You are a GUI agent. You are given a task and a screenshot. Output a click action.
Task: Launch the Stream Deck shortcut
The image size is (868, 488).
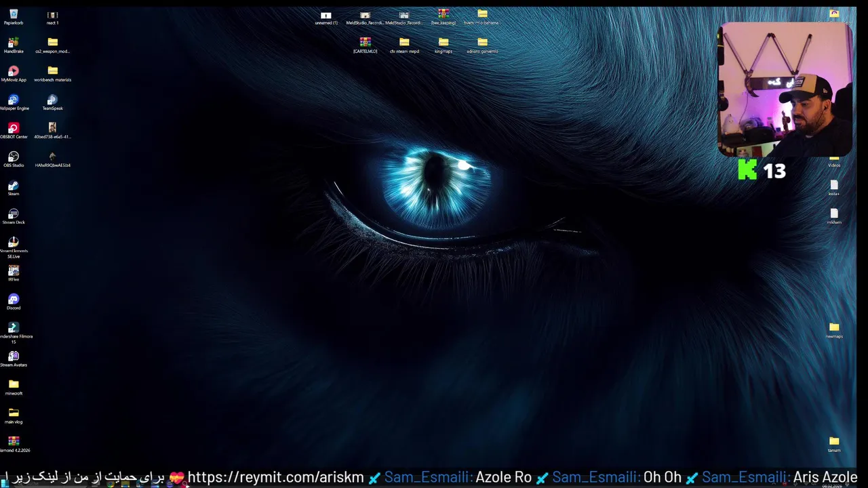point(14,216)
